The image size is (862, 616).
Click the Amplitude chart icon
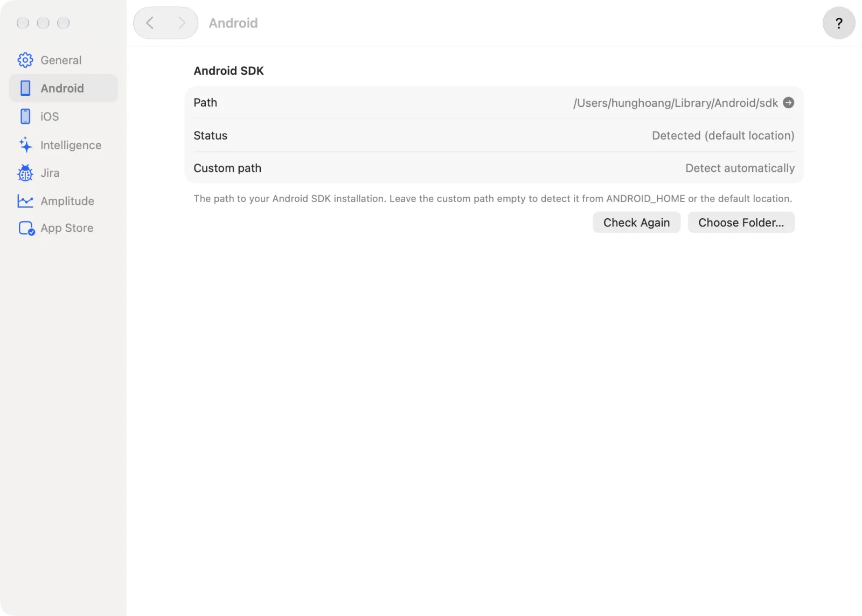coord(25,201)
